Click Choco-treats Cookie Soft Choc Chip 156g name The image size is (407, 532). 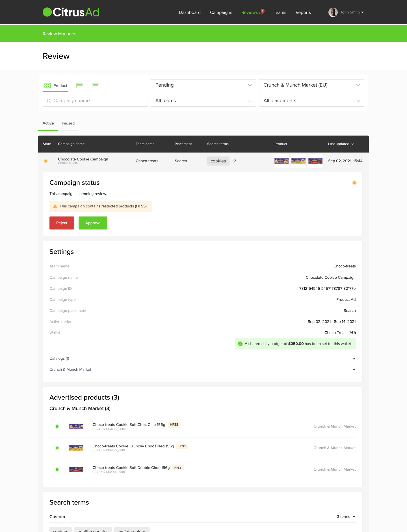click(129, 424)
